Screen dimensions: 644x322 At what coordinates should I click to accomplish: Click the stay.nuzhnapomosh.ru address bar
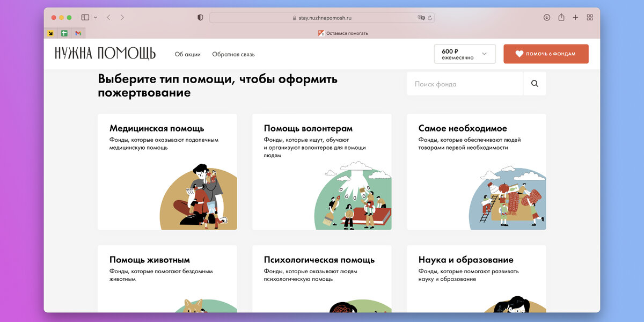322,18
